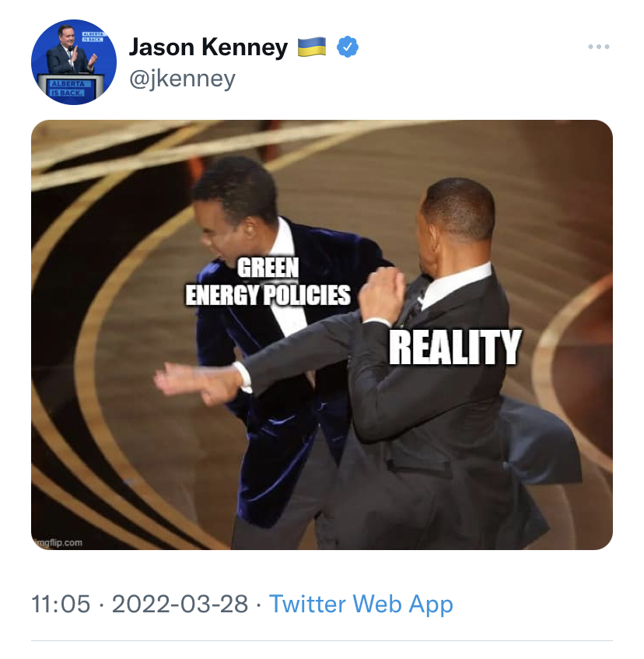The image size is (644, 659).
Task: Open the Jason Kenney display name link
Action: 208,47
